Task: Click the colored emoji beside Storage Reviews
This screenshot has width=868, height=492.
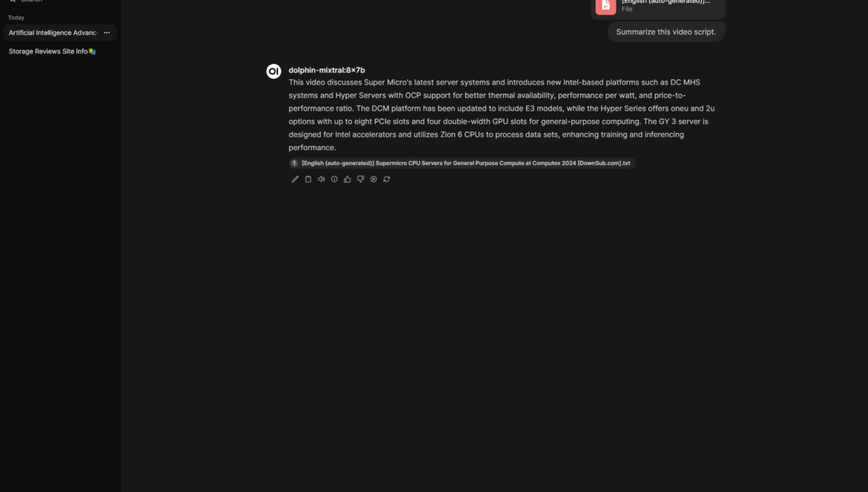Action: pyautogui.click(x=93, y=51)
